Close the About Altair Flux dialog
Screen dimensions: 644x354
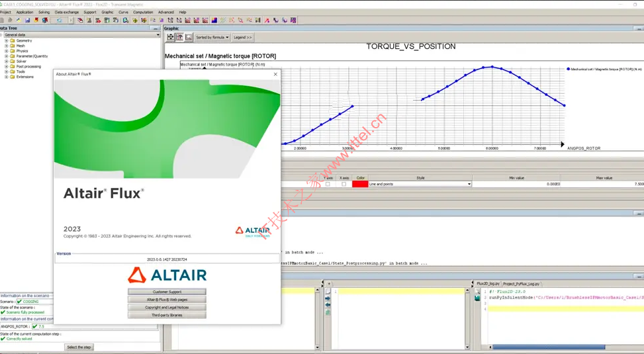[x=275, y=74]
